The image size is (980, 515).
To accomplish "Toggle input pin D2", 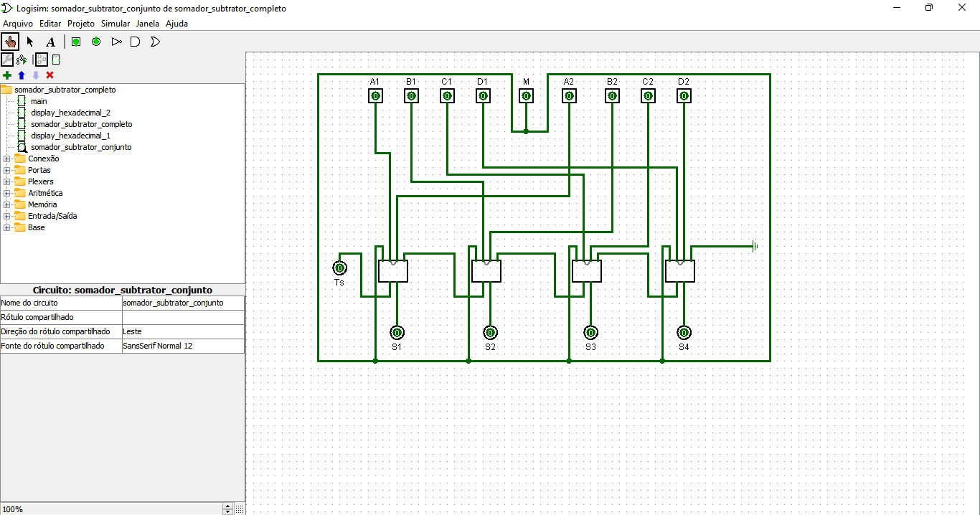I will (x=684, y=96).
